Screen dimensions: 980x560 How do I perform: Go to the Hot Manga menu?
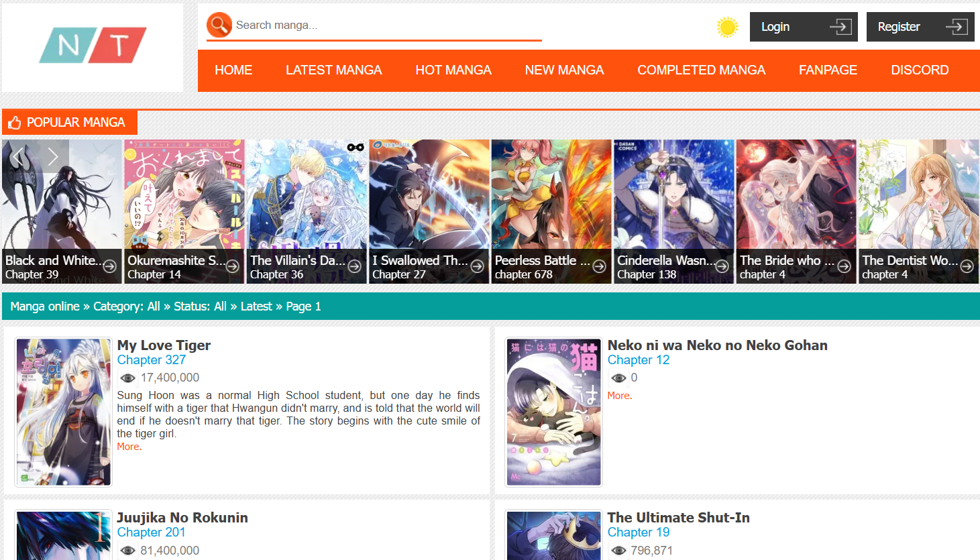[453, 70]
